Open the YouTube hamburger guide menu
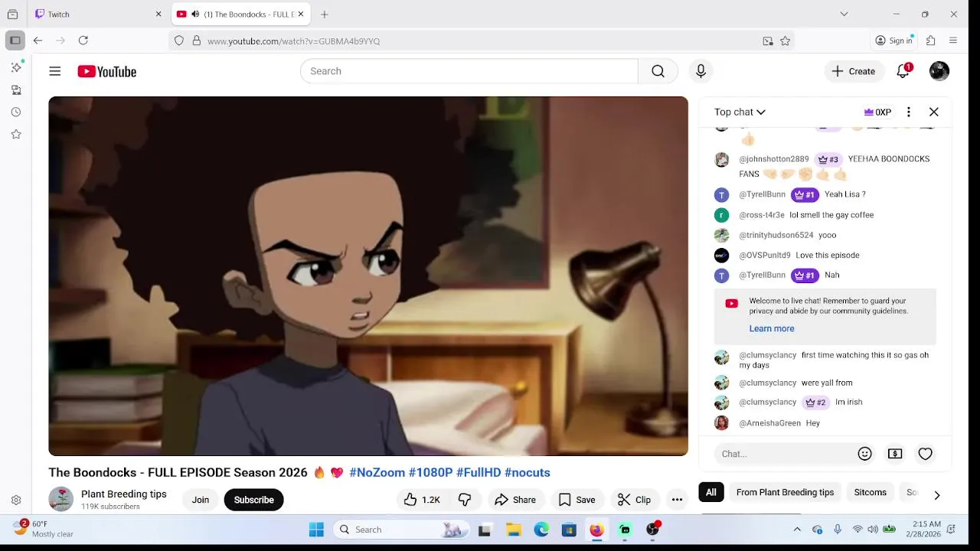 pyautogui.click(x=55, y=71)
